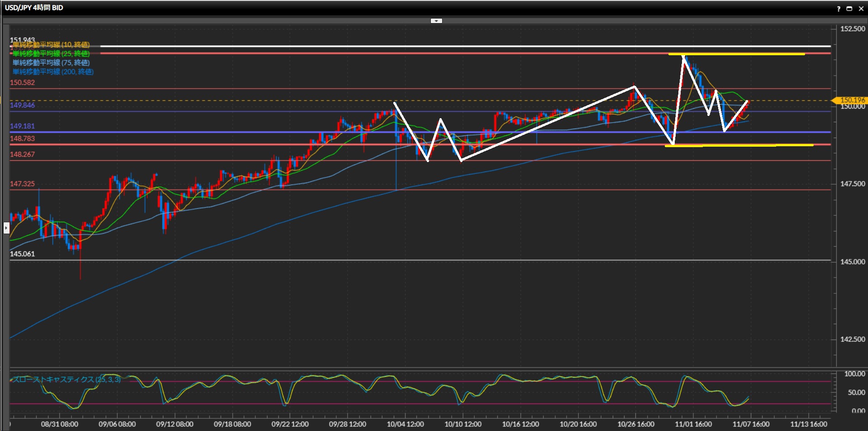
Task: Click the help question mark icon
Action: pos(838,9)
